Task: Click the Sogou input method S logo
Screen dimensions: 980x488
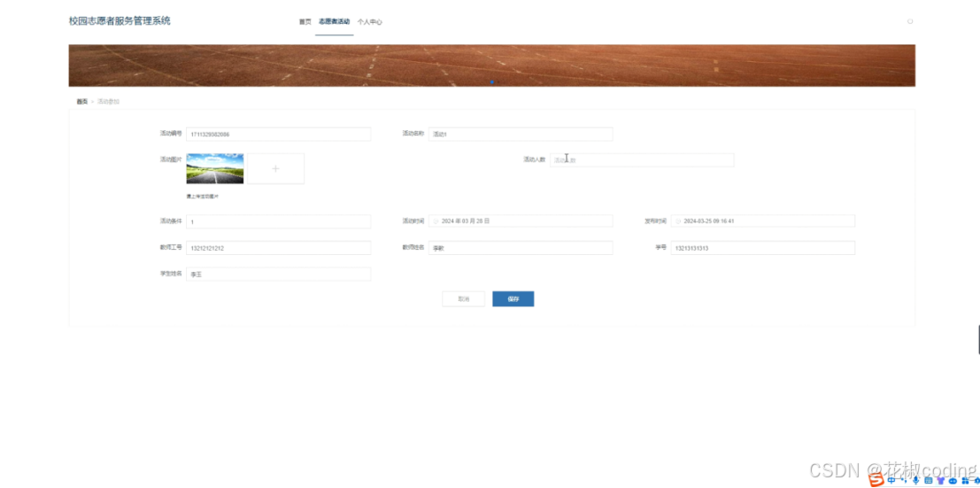Action: pos(876,479)
